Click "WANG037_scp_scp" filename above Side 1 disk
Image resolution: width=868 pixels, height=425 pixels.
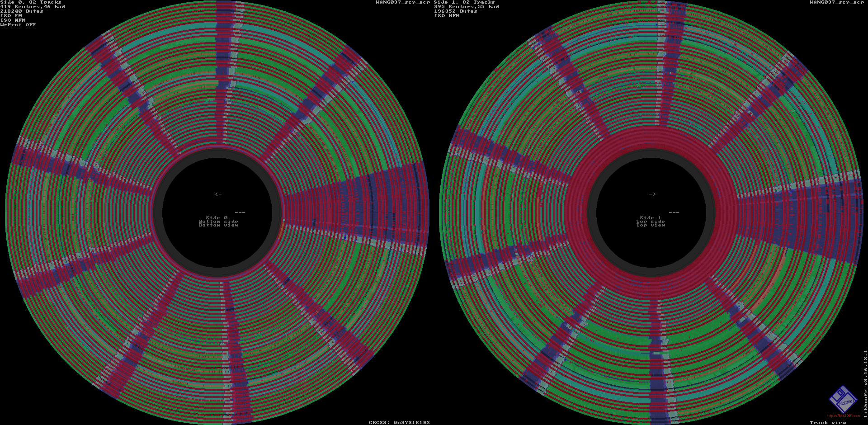click(837, 2)
